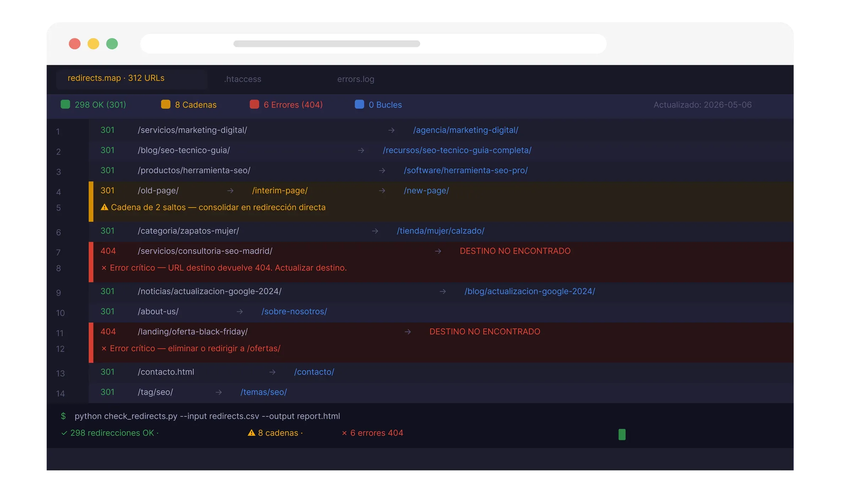
Task: Click the arrow between /old-page/ and /interim-page/
Action: tap(230, 191)
